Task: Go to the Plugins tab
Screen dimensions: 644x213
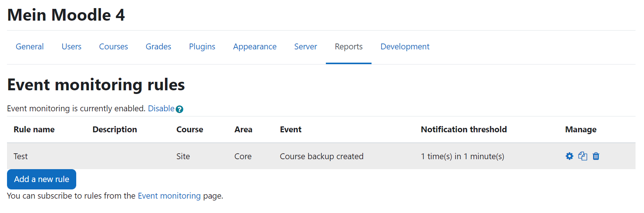Action: click(202, 47)
